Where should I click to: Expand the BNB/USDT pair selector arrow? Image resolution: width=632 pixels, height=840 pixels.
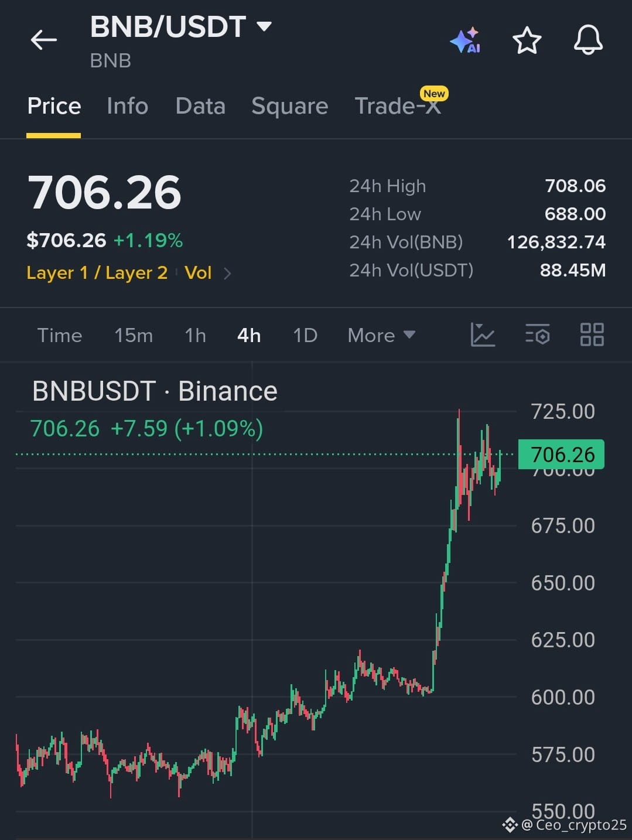[x=264, y=26]
